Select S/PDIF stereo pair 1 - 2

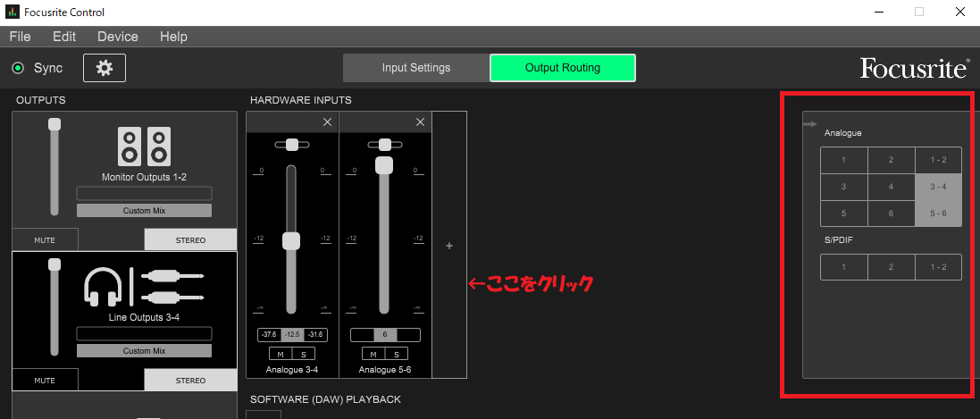938,267
